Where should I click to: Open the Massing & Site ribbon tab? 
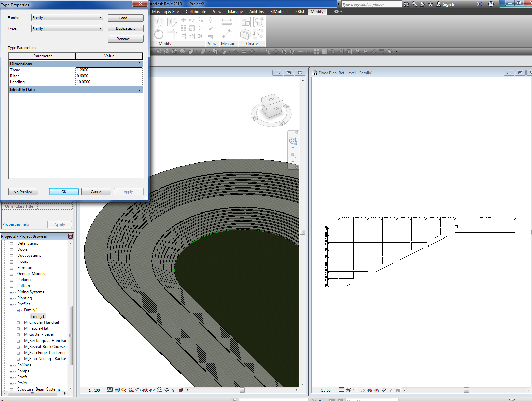click(165, 12)
